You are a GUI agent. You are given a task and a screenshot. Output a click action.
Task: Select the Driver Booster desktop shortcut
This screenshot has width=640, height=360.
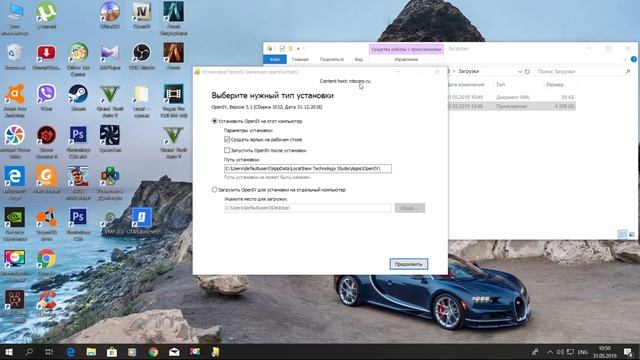point(46,142)
